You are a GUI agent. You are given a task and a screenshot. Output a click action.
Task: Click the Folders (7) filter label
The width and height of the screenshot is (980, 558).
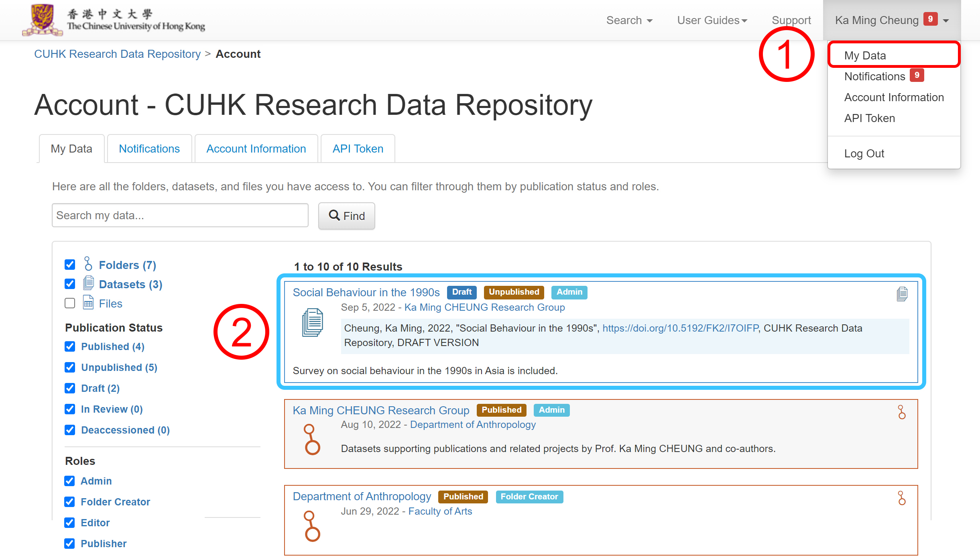tap(128, 265)
